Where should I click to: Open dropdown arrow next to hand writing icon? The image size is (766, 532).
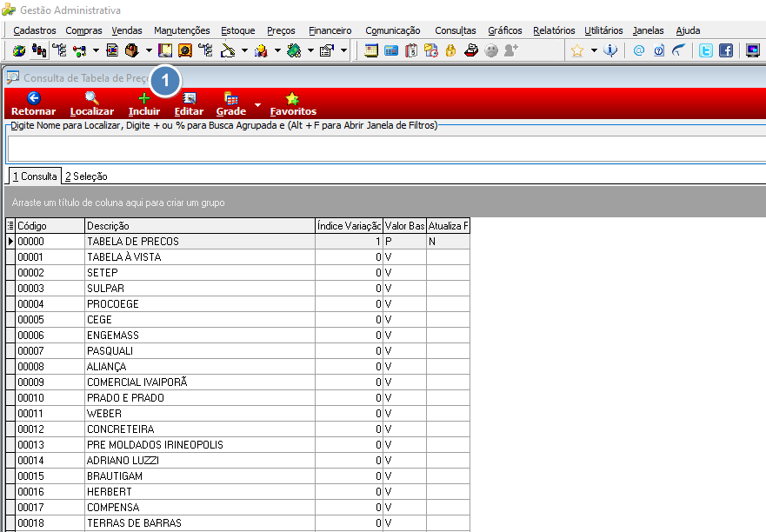tap(244, 50)
